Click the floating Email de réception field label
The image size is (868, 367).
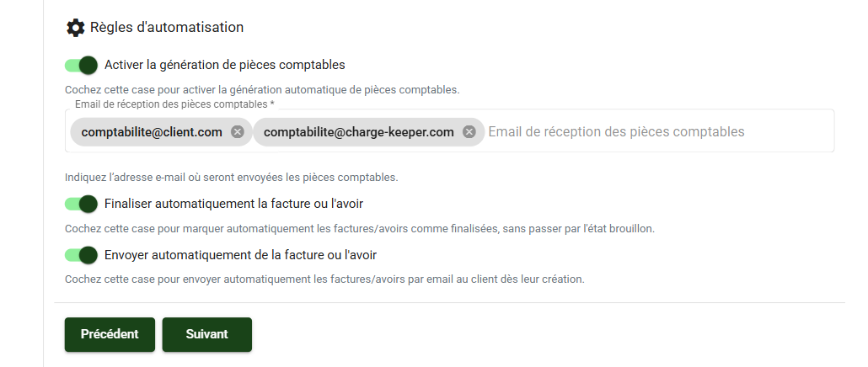tap(175, 104)
